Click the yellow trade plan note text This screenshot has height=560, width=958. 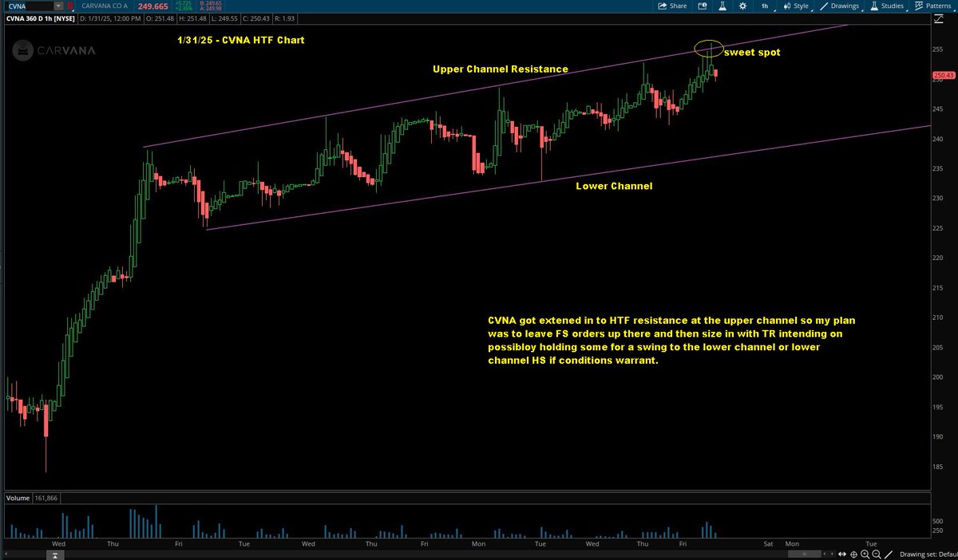pyautogui.click(x=671, y=340)
